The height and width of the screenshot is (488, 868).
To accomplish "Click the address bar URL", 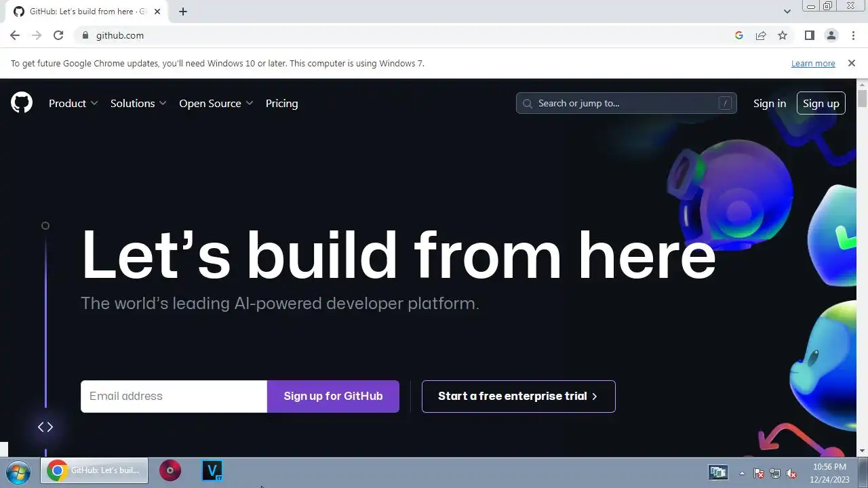I will click(120, 35).
